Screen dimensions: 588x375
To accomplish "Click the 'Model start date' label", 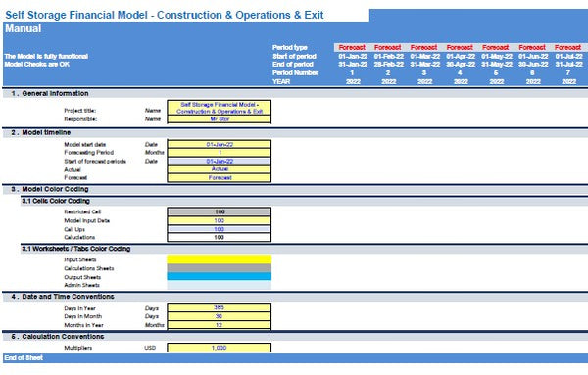I will tap(84, 145).
